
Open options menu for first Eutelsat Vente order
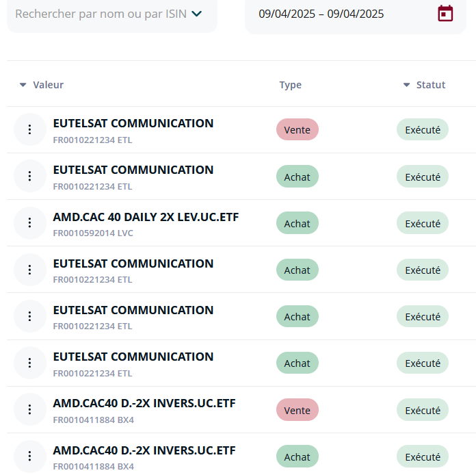30,129
